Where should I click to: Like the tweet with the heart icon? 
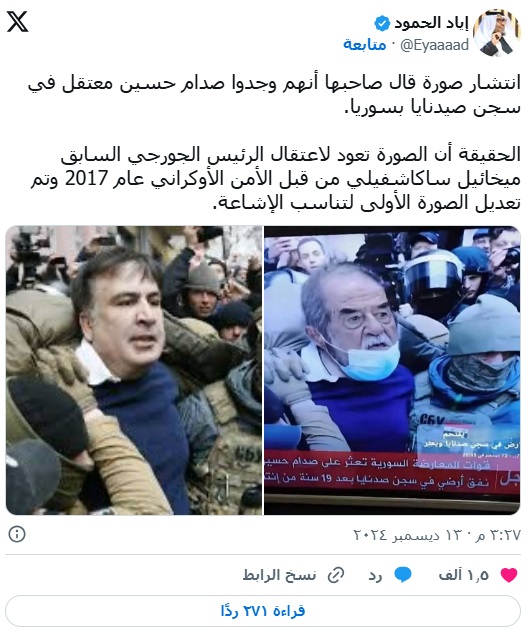[x=509, y=575]
